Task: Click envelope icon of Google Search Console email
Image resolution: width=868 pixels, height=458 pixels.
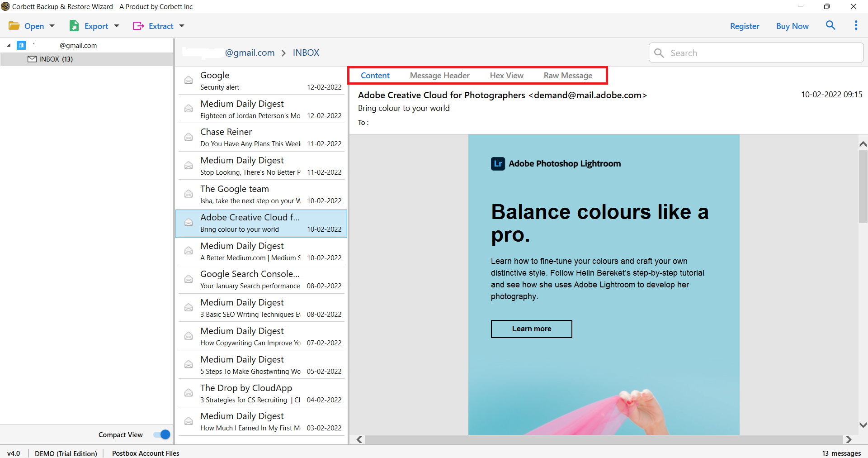Action: click(189, 279)
